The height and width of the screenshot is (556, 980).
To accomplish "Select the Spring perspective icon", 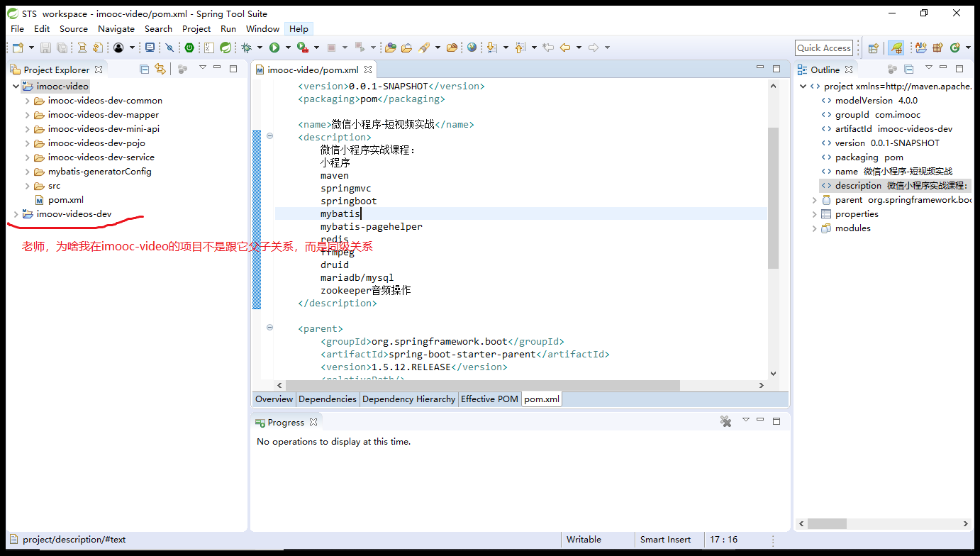I will pyautogui.click(x=896, y=48).
